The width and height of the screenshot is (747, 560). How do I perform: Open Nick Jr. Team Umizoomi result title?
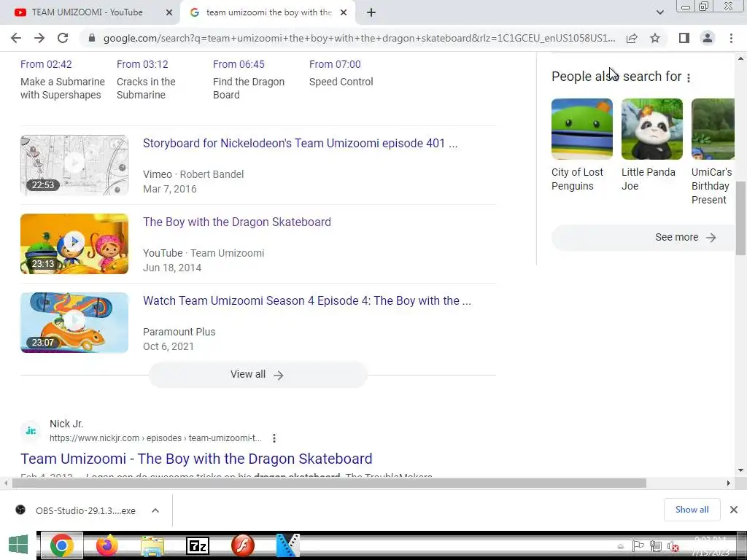pos(196,459)
